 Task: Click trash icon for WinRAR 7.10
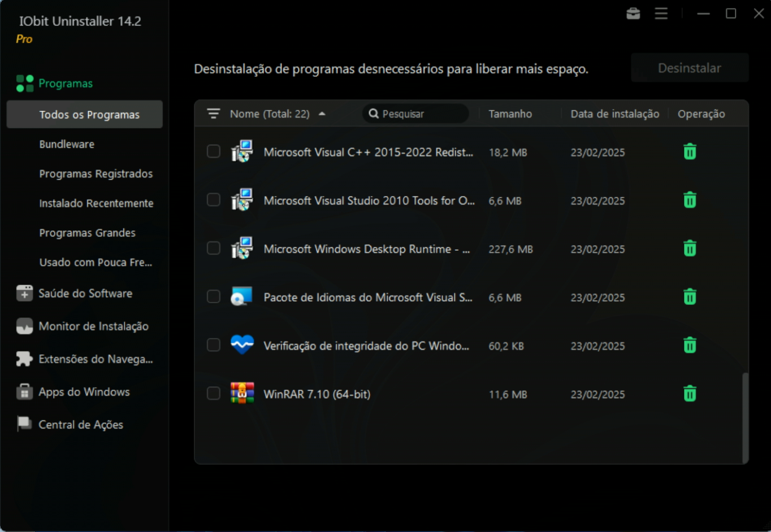click(690, 394)
